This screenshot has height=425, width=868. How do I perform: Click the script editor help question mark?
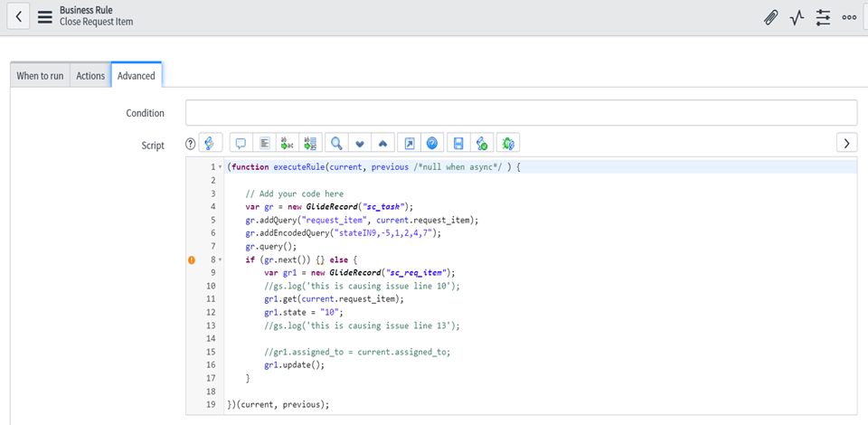(x=191, y=144)
